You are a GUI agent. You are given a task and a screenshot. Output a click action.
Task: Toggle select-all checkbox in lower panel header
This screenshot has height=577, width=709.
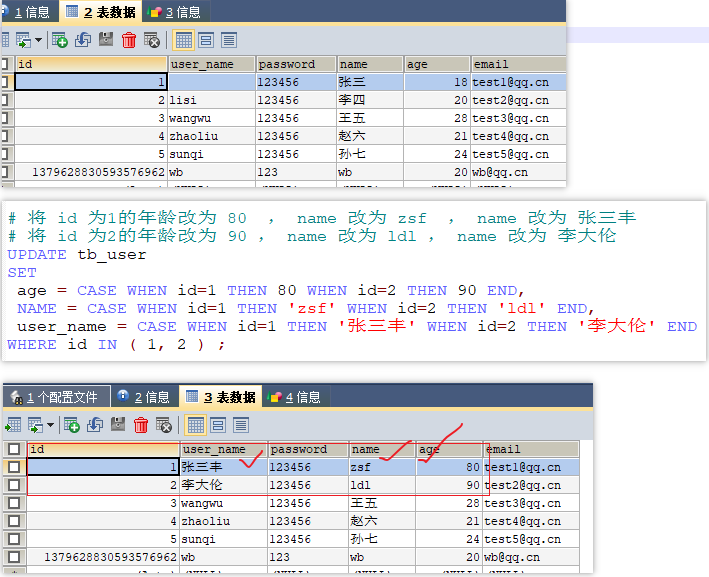tap(14, 449)
